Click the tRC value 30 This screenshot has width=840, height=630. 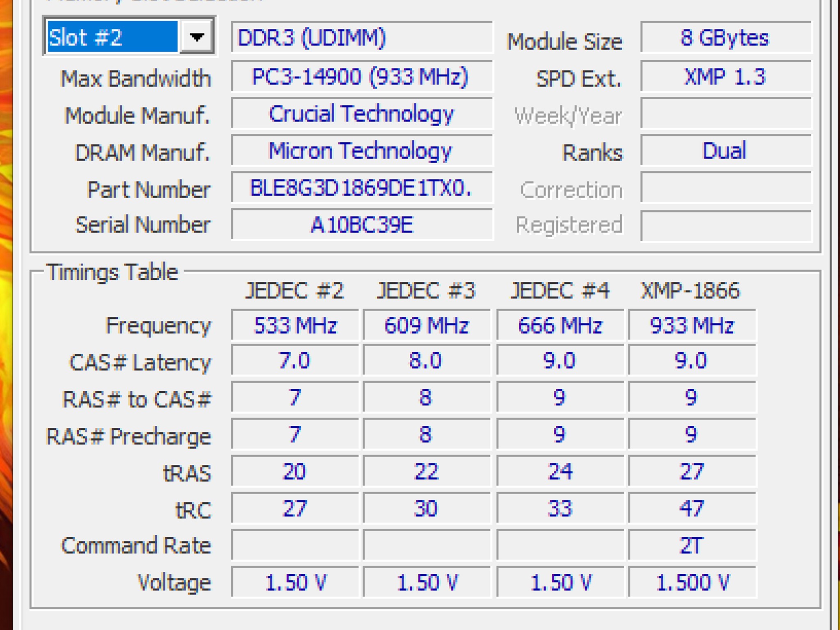(427, 508)
